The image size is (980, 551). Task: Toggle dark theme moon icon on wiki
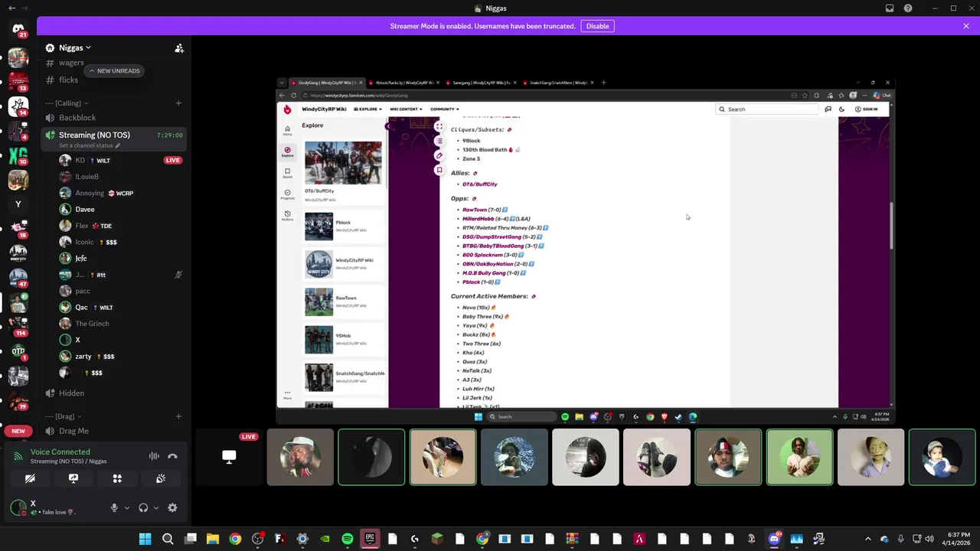click(841, 109)
